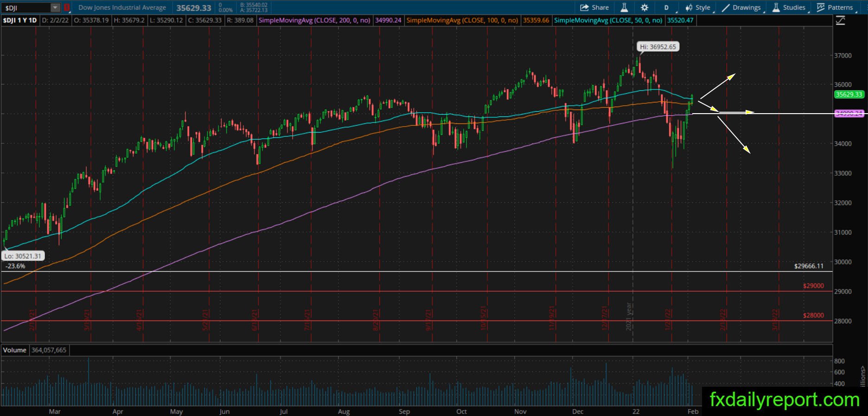868x416 pixels.
Task: Click the Lo: 30521.31 label bubble
Action: [23, 256]
